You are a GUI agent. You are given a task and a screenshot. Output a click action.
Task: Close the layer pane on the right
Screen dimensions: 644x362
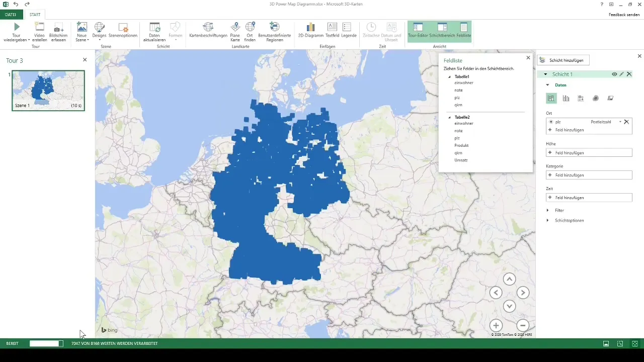click(639, 56)
